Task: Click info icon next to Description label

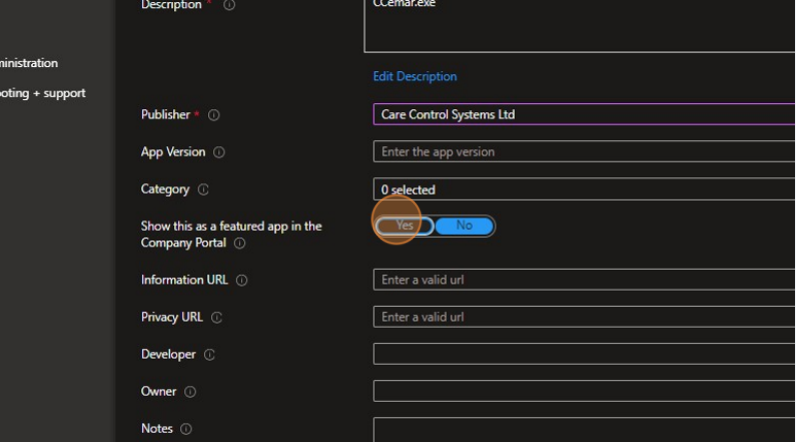Action: [230, 6]
